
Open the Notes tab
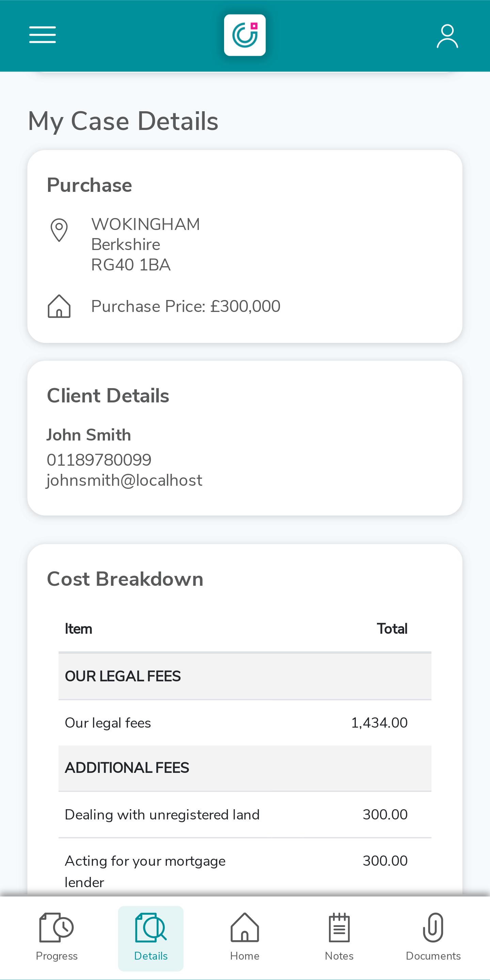[339, 938]
